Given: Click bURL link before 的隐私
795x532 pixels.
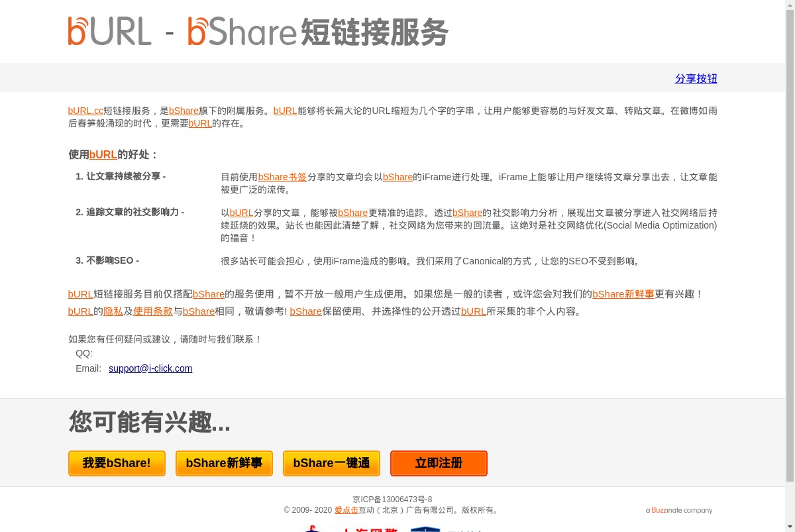Looking at the screenshot, I should pos(80,311).
